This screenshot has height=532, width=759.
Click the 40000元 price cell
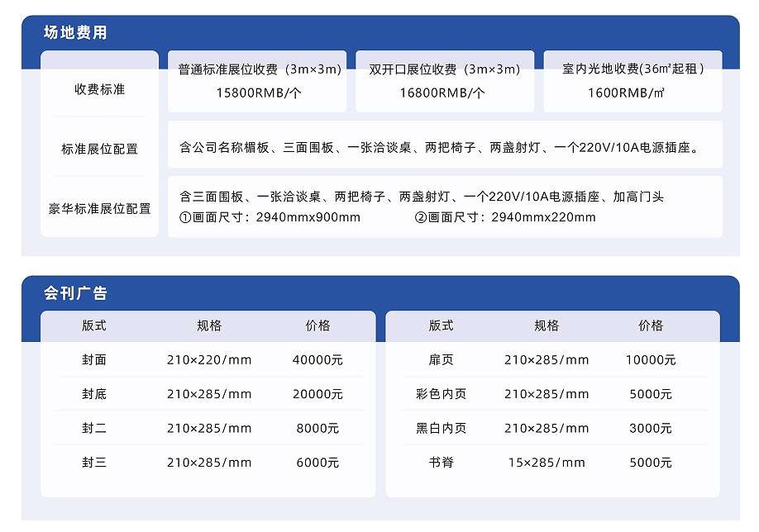[x=317, y=360]
